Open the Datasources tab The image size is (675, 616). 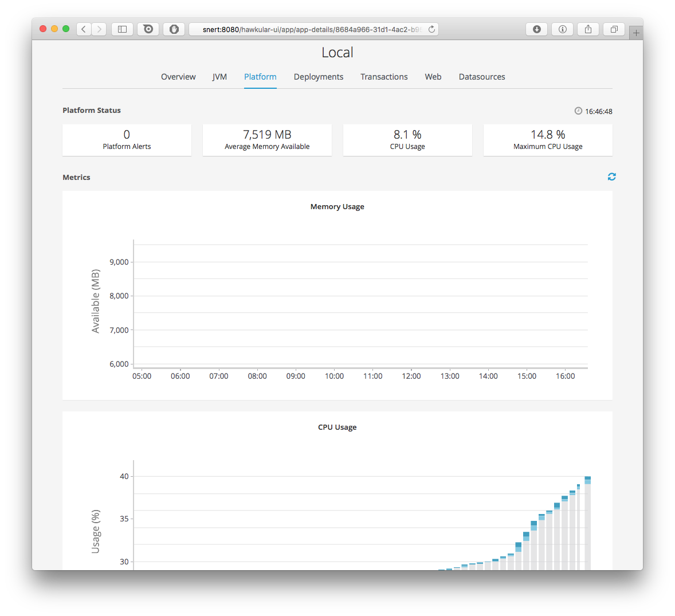pyautogui.click(x=482, y=77)
